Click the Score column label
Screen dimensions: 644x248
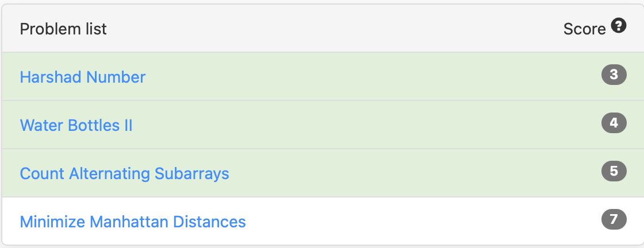[x=584, y=29]
